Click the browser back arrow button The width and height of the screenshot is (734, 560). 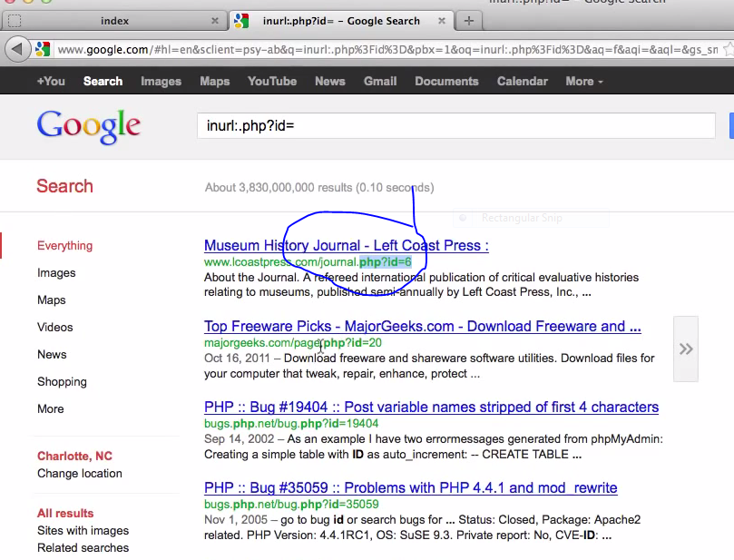17,49
